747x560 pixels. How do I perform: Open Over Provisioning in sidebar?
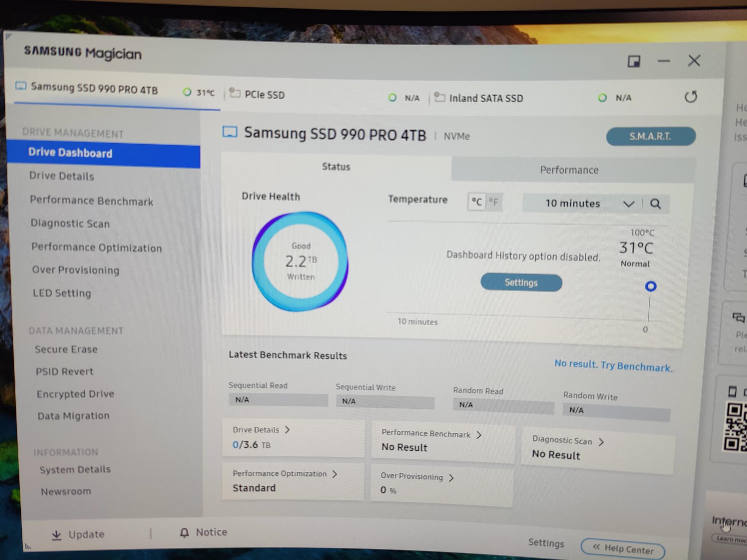(x=76, y=270)
